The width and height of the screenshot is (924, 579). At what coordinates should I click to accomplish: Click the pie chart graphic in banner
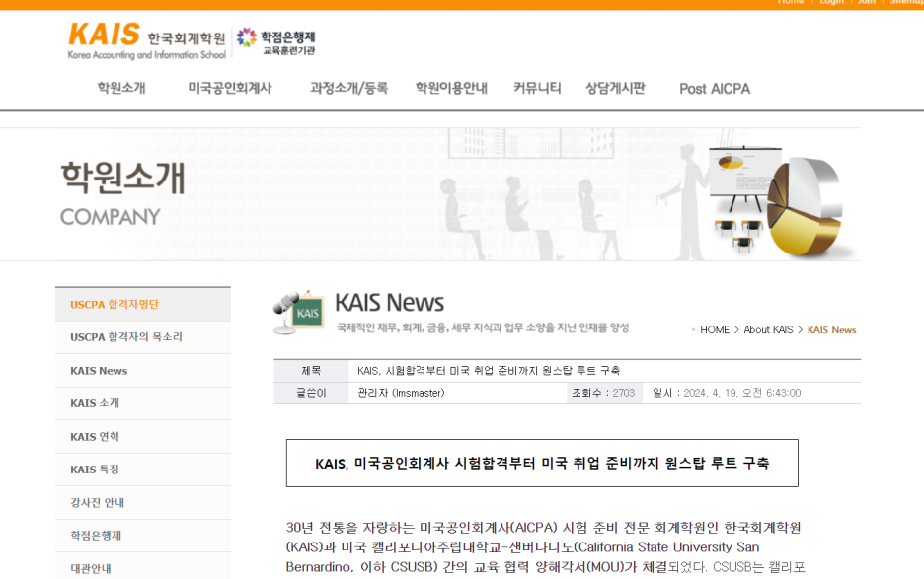[x=807, y=206]
